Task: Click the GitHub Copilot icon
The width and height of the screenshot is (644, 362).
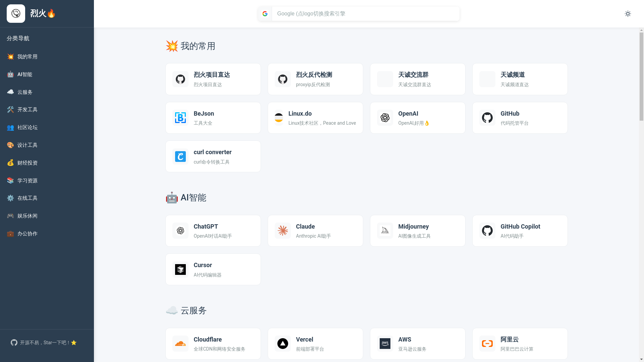Action: 487,231
